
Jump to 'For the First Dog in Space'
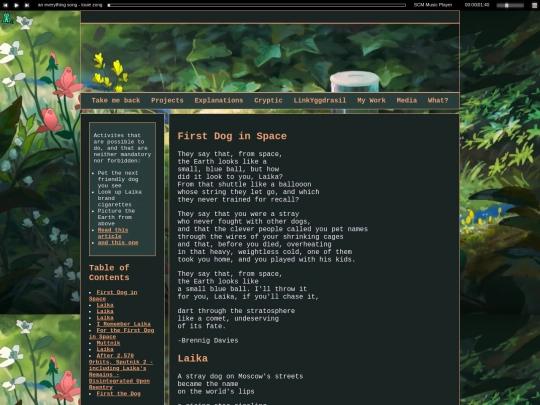tap(121, 333)
